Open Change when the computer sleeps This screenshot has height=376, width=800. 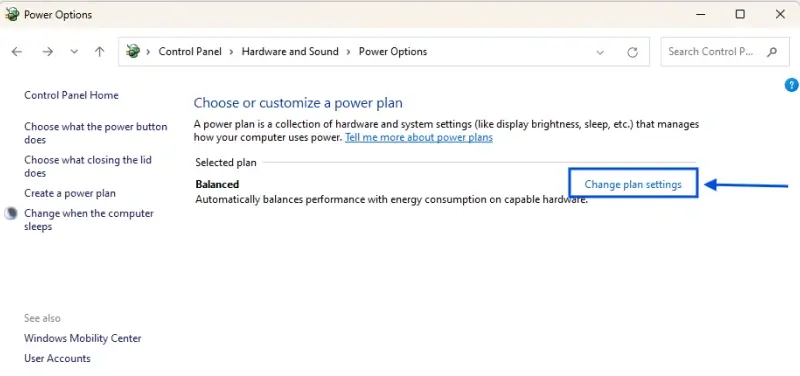click(x=89, y=220)
